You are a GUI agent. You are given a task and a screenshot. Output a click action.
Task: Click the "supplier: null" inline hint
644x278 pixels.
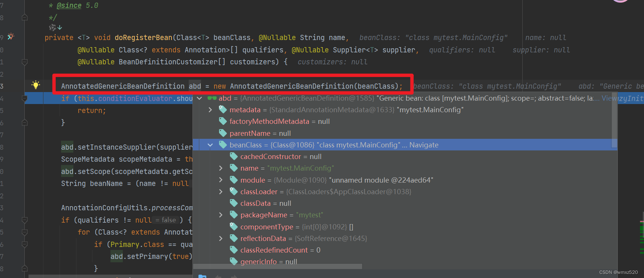click(541, 50)
